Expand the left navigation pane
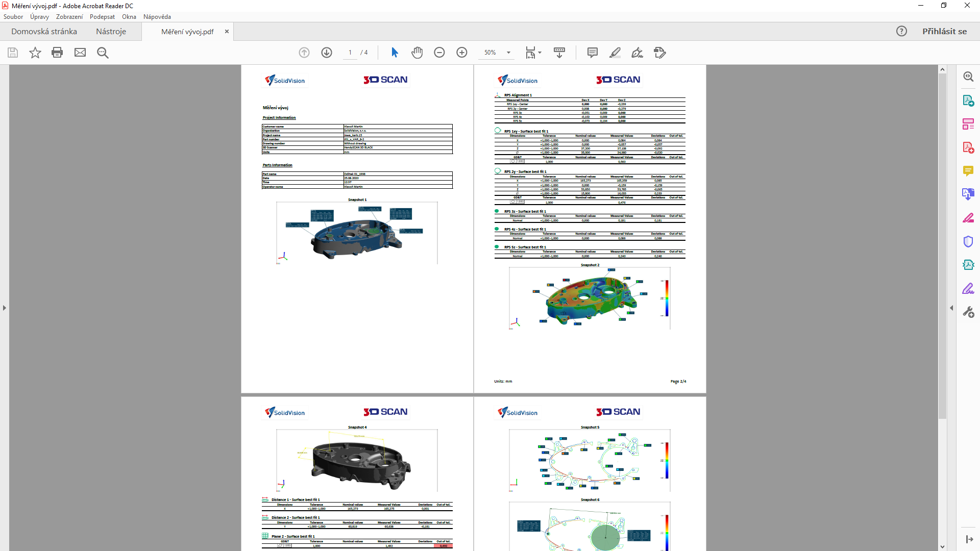The image size is (980, 551). click(5, 308)
